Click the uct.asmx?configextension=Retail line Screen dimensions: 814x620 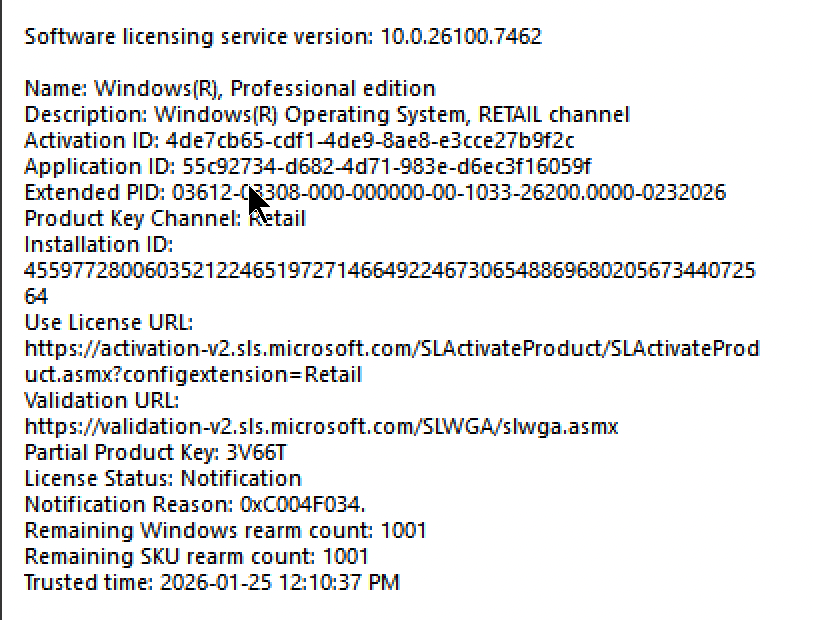click(x=193, y=374)
